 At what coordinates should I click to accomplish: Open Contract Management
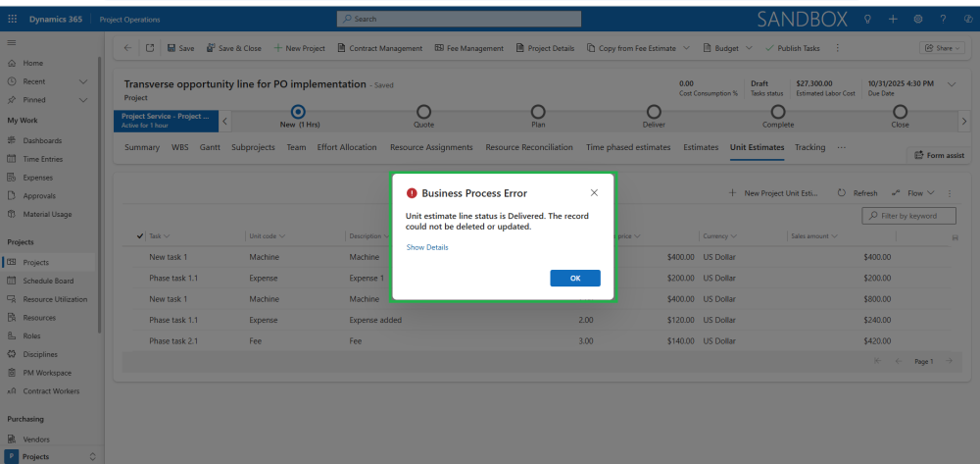(x=380, y=48)
